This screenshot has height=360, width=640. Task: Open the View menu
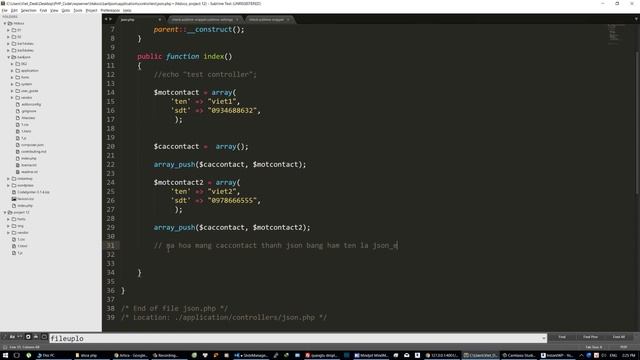point(54,10)
